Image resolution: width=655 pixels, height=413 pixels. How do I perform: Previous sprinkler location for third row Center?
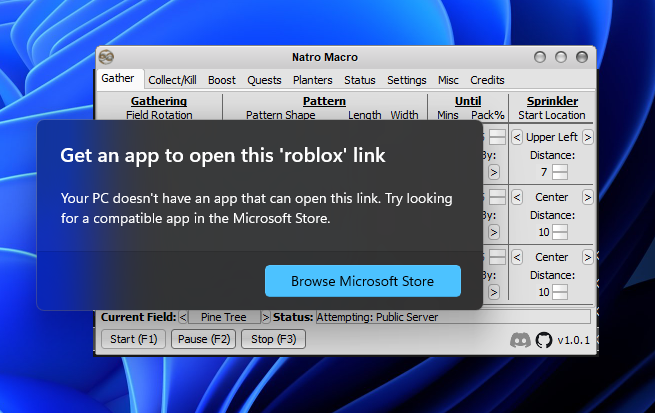pos(517,257)
